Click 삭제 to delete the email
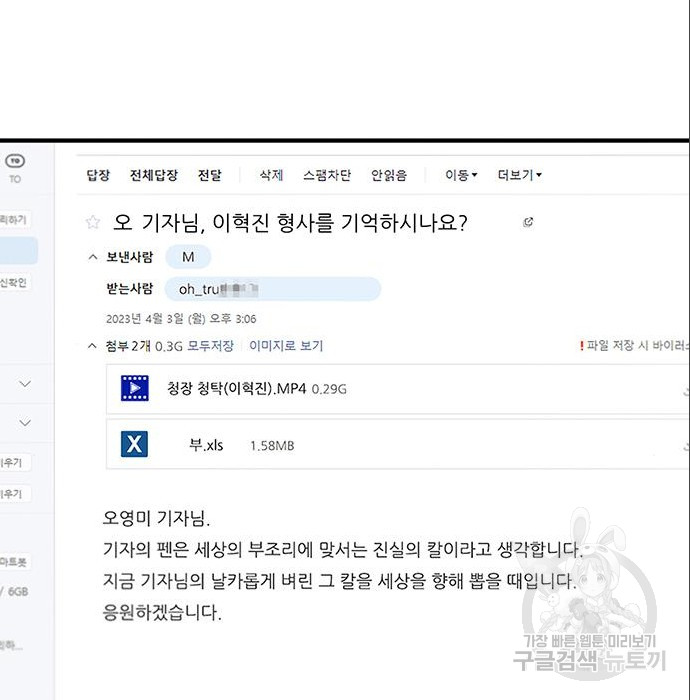The image size is (690, 700). [x=271, y=175]
